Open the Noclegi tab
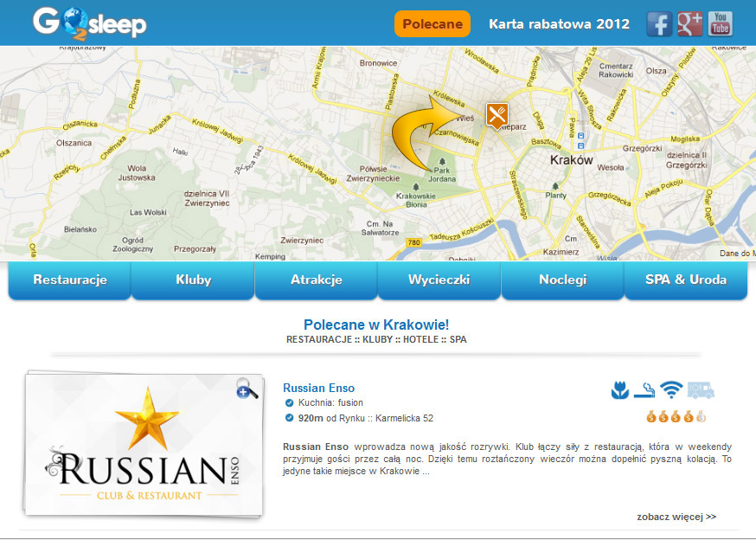Screen dimensions: 756x540 (562, 280)
